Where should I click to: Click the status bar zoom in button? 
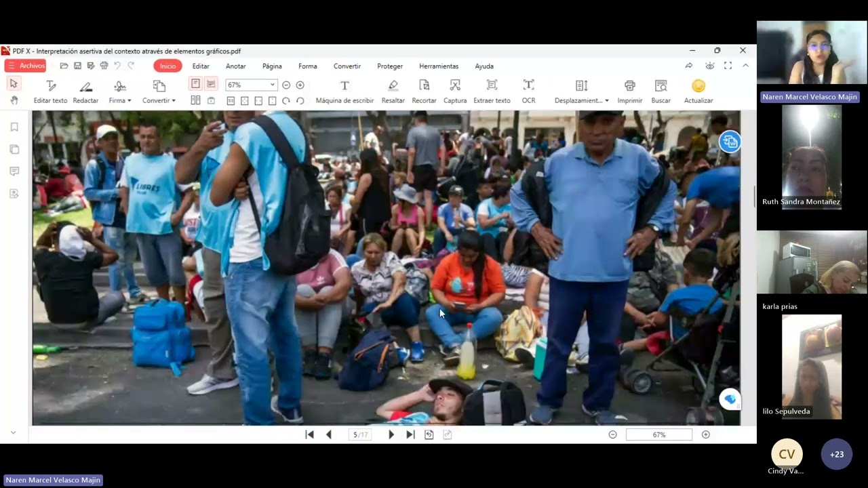[x=706, y=434]
